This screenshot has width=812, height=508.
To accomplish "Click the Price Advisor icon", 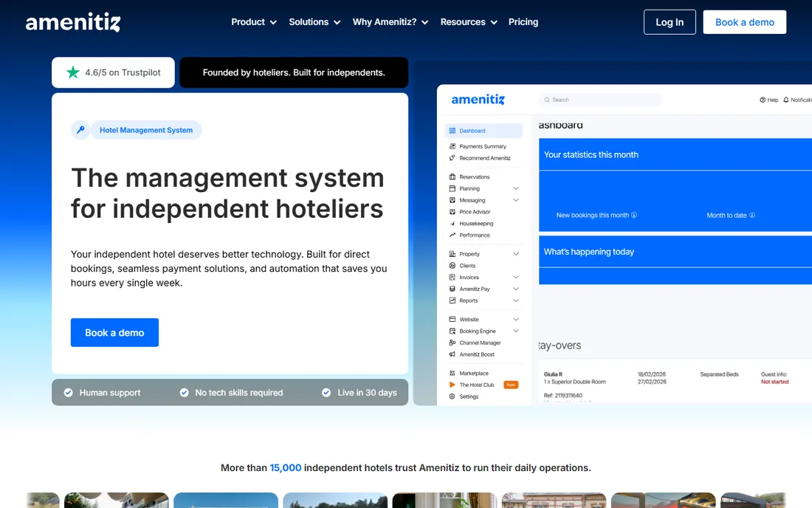I will pos(452,212).
